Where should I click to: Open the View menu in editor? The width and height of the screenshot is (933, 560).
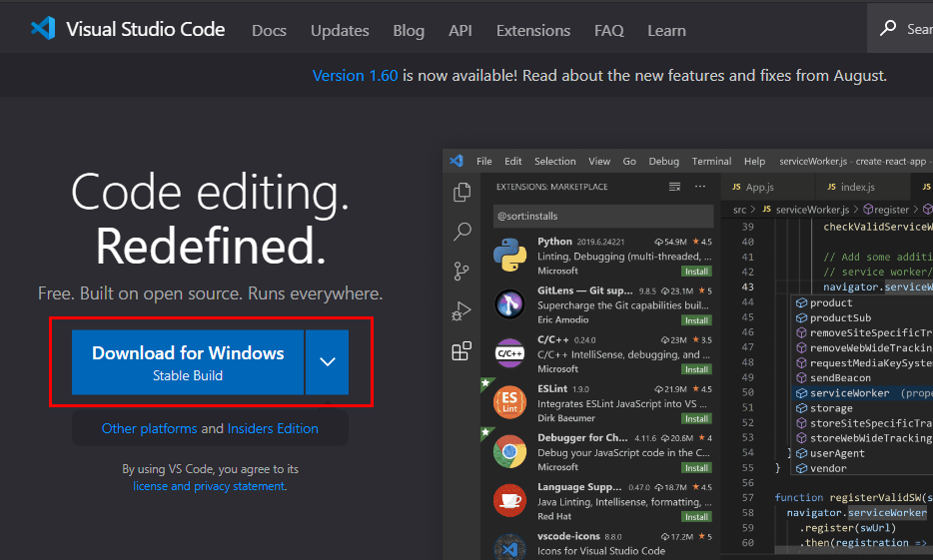coord(599,161)
